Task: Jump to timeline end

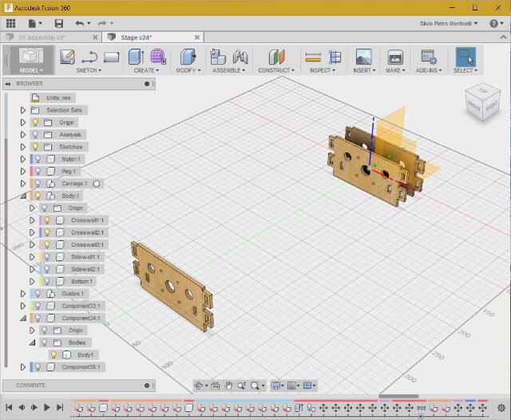Action: tap(60, 407)
